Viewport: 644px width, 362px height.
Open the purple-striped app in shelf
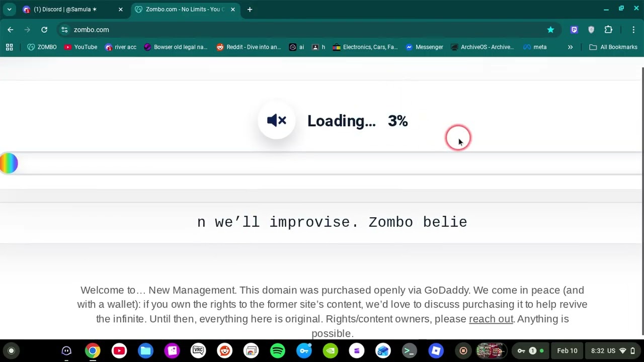pyautogui.click(x=357, y=351)
